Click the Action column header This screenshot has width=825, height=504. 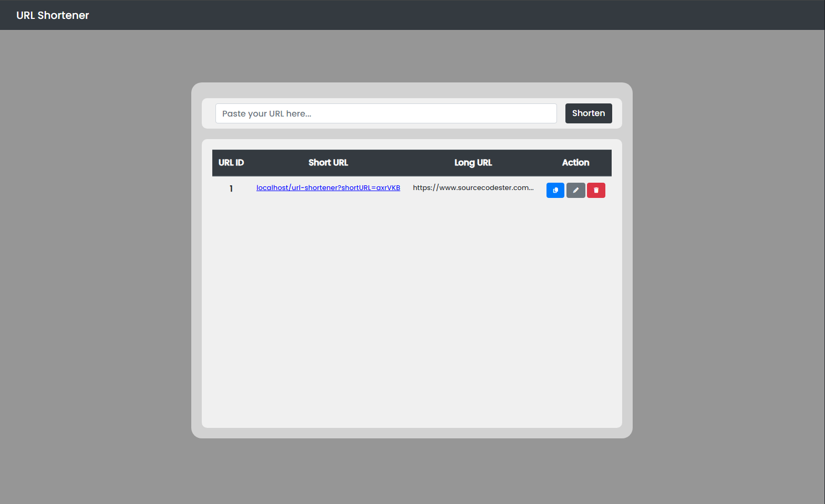click(576, 163)
